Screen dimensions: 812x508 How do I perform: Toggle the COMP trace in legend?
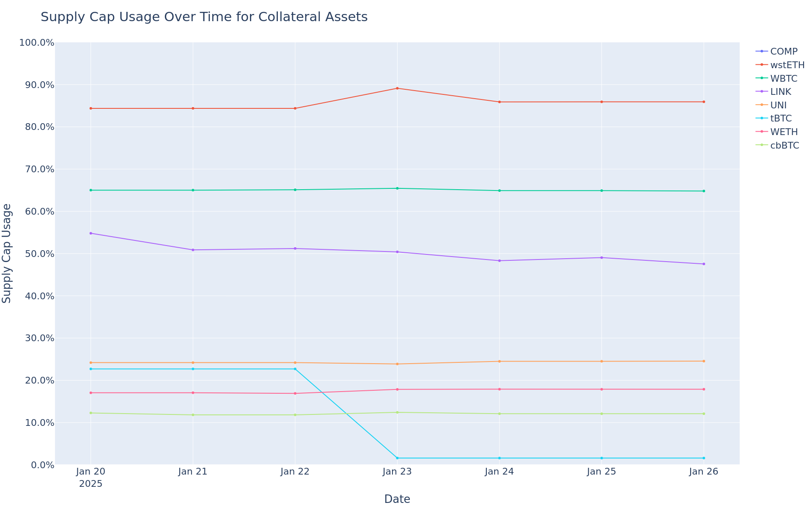[x=783, y=52]
